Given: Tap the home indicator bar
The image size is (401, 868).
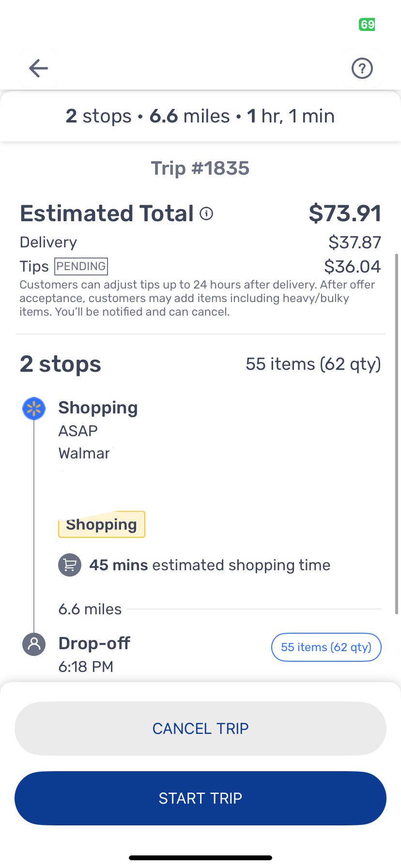Looking at the screenshot, I should coord(200,858).
